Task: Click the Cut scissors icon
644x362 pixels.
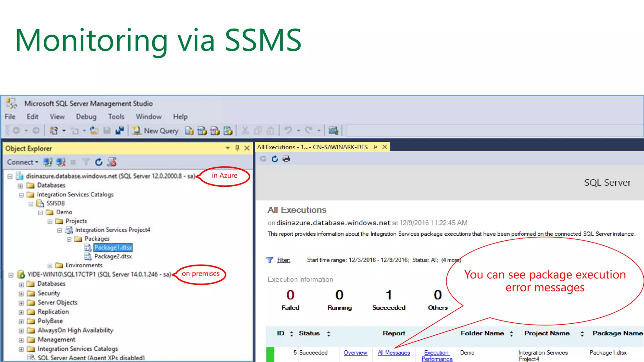Action: tap(245, 130)
